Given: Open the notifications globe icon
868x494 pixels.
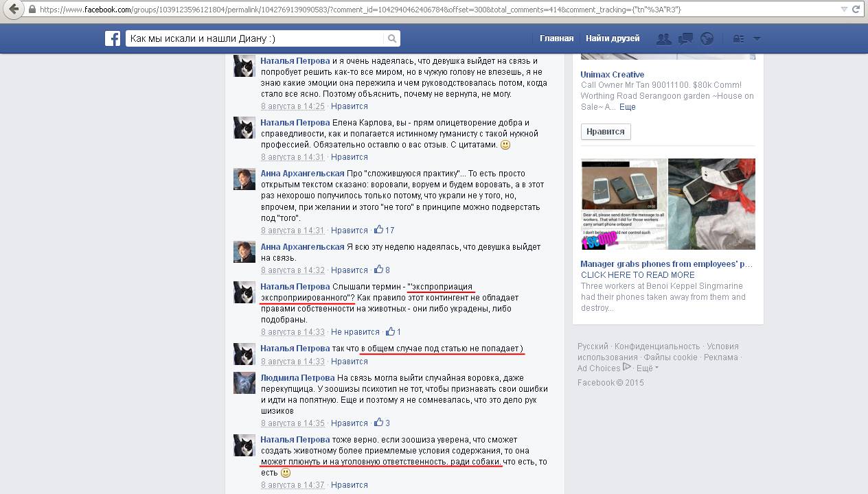Looking at the screenshot, I should [707, 39].
